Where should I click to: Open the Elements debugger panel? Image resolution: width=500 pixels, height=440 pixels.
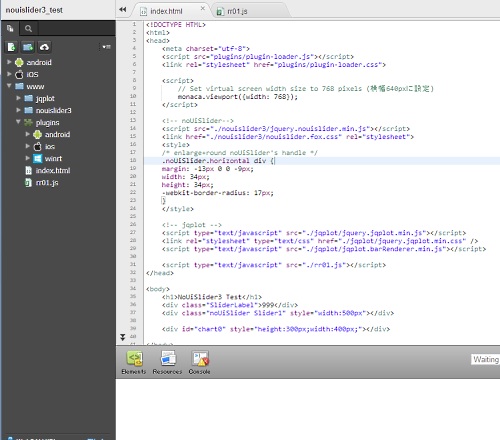click(134, 362)
